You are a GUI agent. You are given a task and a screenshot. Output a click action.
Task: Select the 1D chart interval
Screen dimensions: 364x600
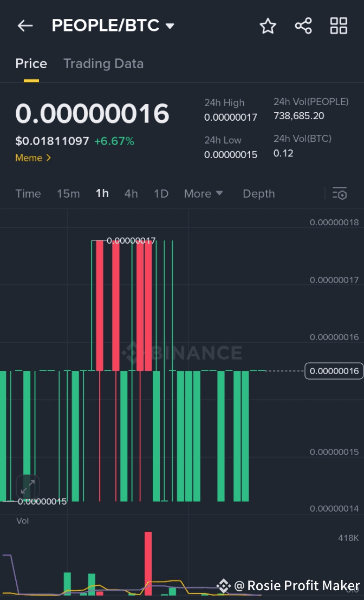coord(161,194)
